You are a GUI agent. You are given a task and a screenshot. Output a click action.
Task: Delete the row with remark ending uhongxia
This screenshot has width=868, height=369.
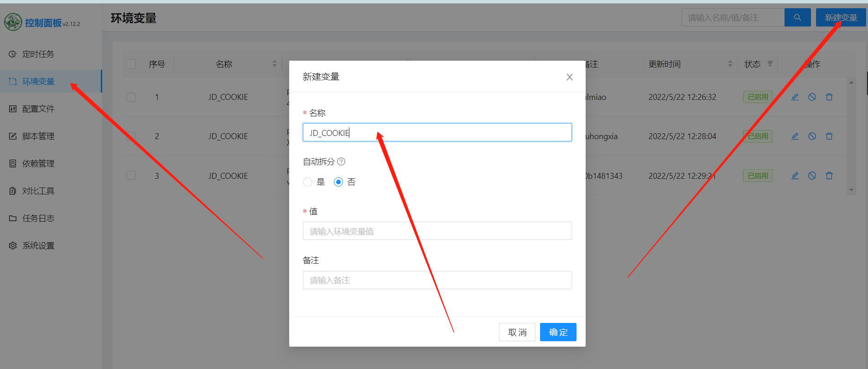pyautogui.click(x=829, y=136)
